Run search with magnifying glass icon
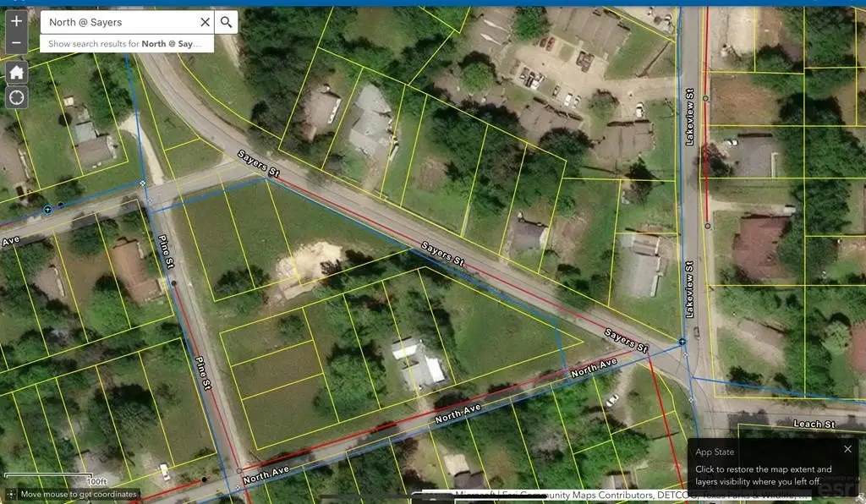 [227, 22]
